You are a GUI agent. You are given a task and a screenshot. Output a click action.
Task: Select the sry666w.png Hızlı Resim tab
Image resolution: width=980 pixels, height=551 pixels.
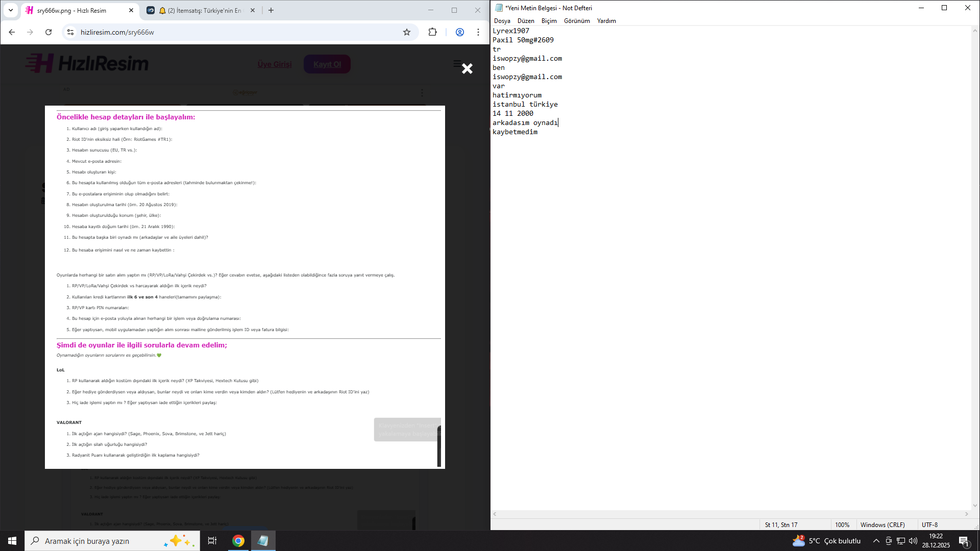point(79,10)
